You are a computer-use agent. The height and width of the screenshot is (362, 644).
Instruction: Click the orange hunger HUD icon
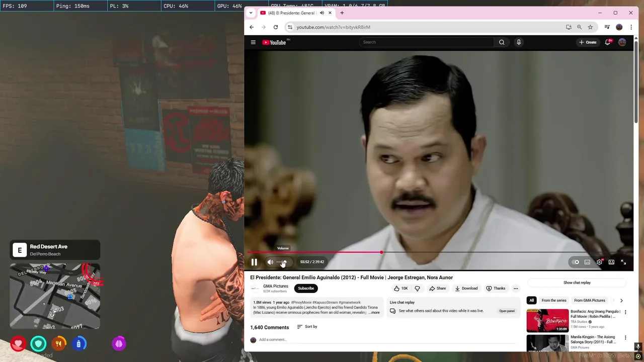tap(59, 344)
